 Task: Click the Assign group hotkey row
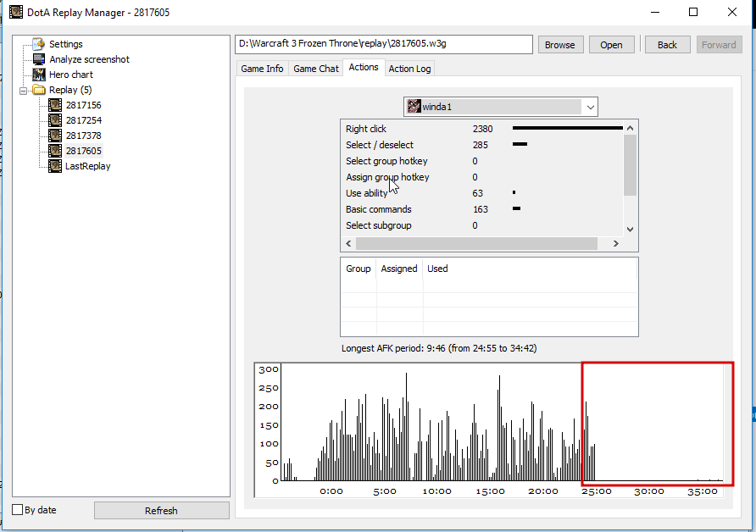point(481,177)
